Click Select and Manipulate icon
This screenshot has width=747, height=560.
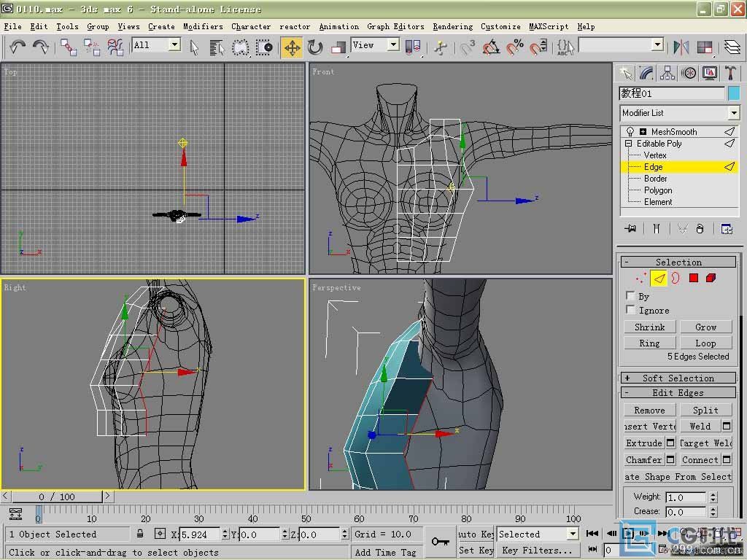(441, 47)
